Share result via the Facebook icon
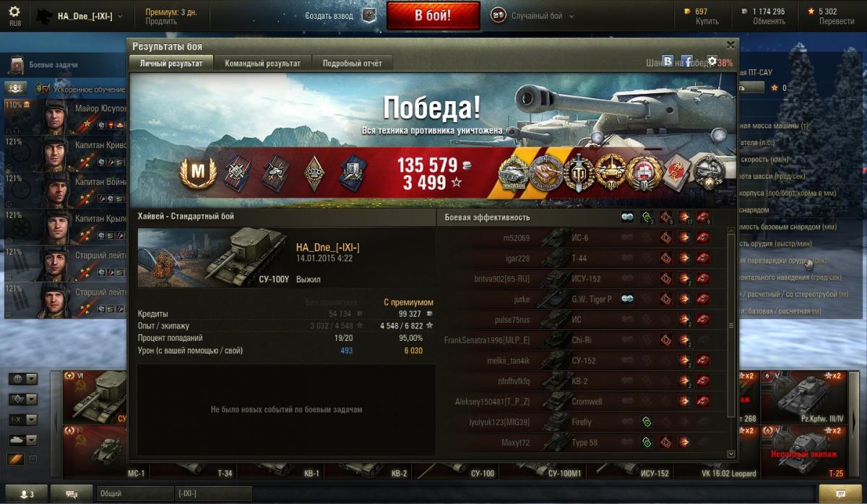This screenshot has width=867, height=504. pos(686,63)
